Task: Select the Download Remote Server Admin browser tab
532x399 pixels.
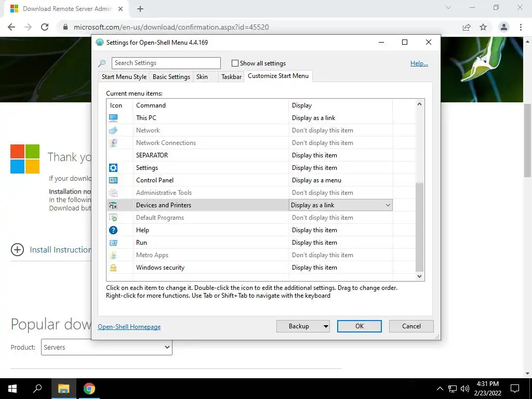Action: 66,9
